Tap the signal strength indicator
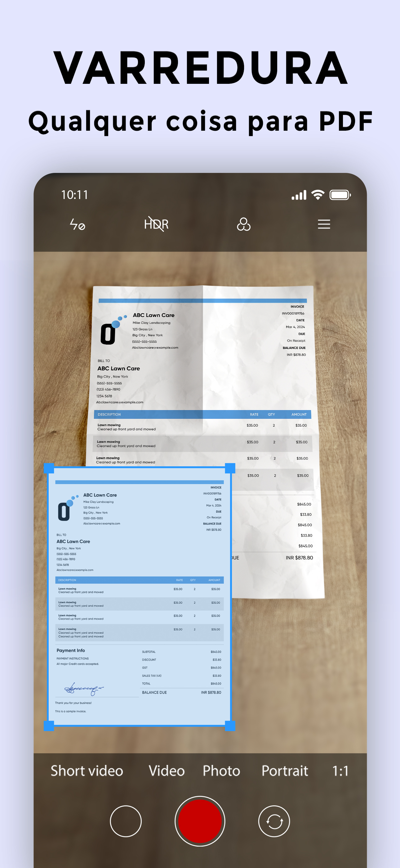 click(x=299, y=195)
